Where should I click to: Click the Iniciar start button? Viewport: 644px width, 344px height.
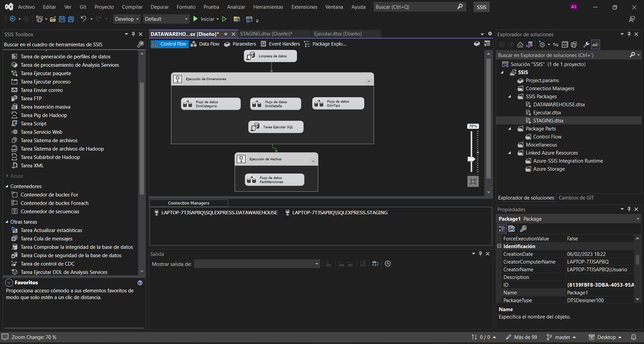click(x=204, y=19)
